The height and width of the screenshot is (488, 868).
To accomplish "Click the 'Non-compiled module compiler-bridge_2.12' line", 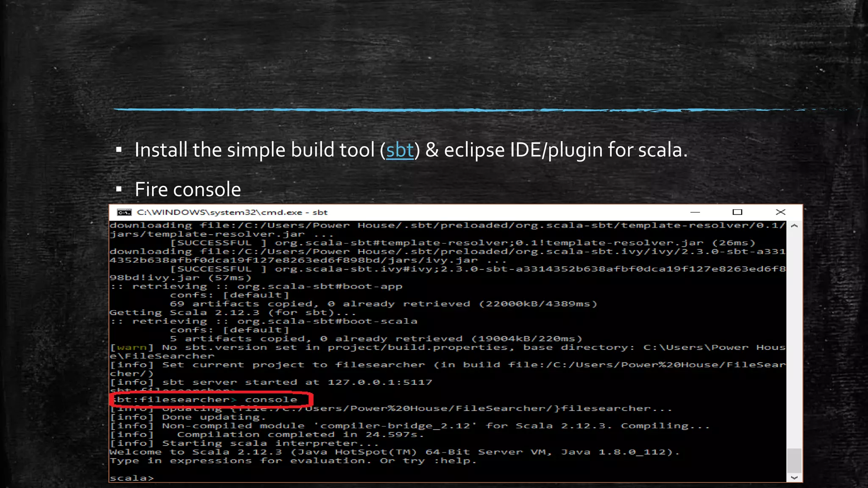I will pos(410,426).
